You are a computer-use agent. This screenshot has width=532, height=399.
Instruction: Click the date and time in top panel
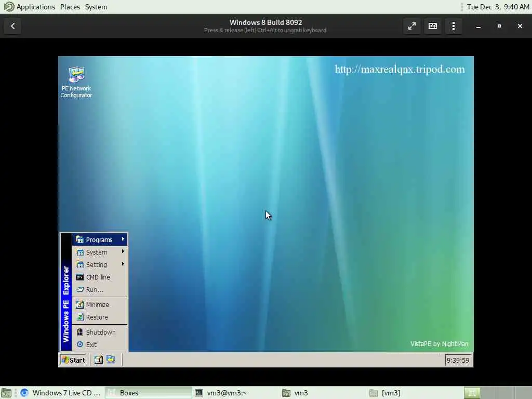[497, 7]
